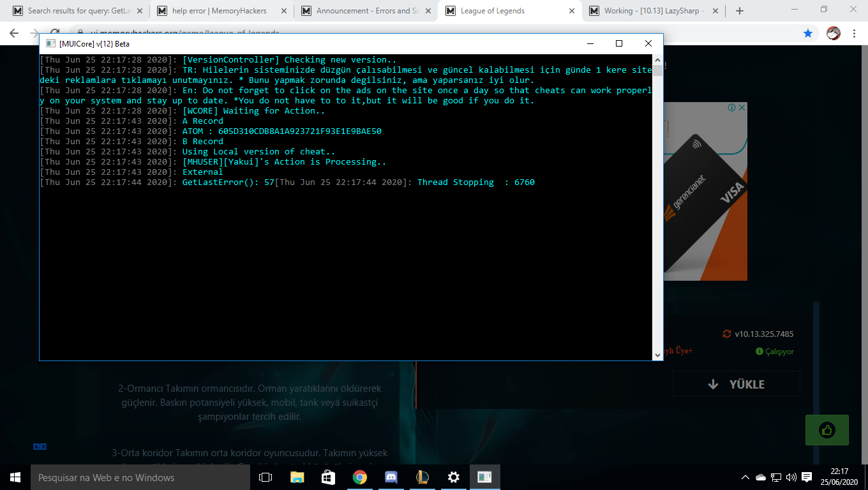Open the Windows Start menu
Screen dimensions: 868x490
(x=15, y=477)
